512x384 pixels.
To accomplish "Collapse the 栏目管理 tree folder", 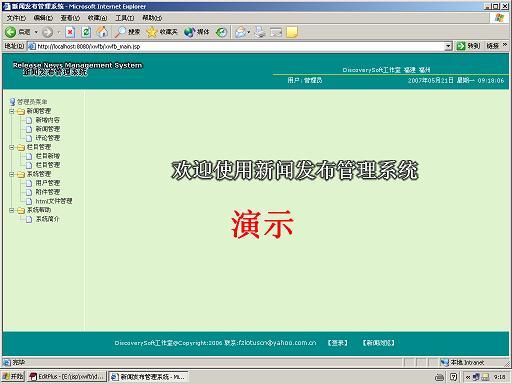I will tap(12, 147).
